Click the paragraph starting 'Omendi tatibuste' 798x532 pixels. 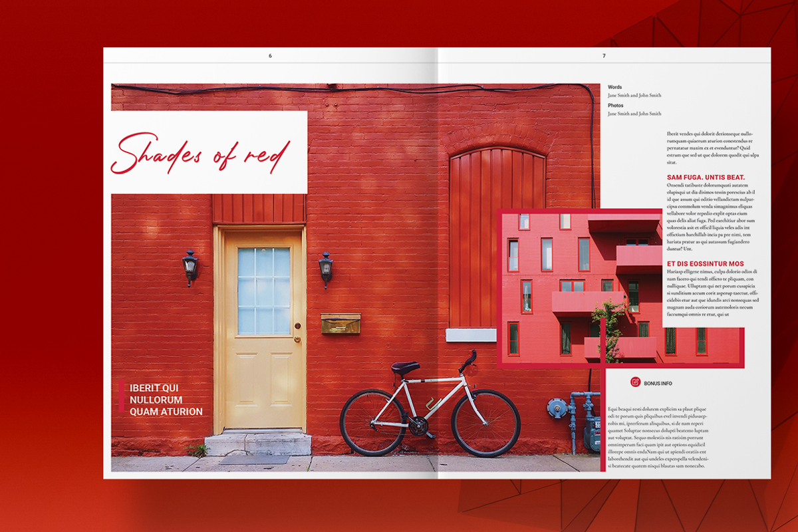pos(712,217)
